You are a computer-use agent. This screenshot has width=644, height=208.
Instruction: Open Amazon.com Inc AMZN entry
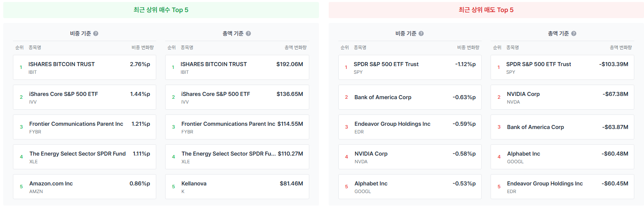[x=84, y=187]
